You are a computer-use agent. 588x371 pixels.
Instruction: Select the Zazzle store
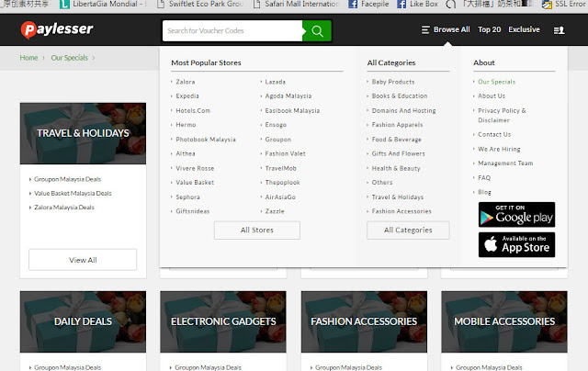[x=275, y=211]
